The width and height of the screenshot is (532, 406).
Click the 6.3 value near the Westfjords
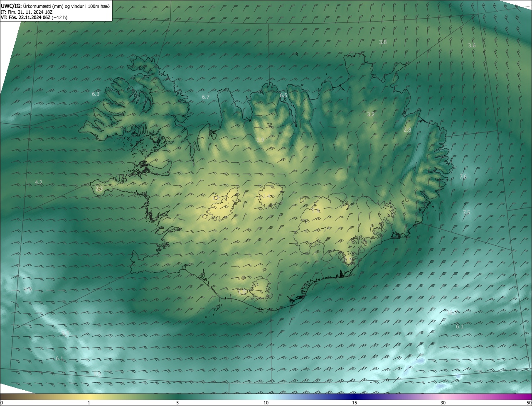96,94
